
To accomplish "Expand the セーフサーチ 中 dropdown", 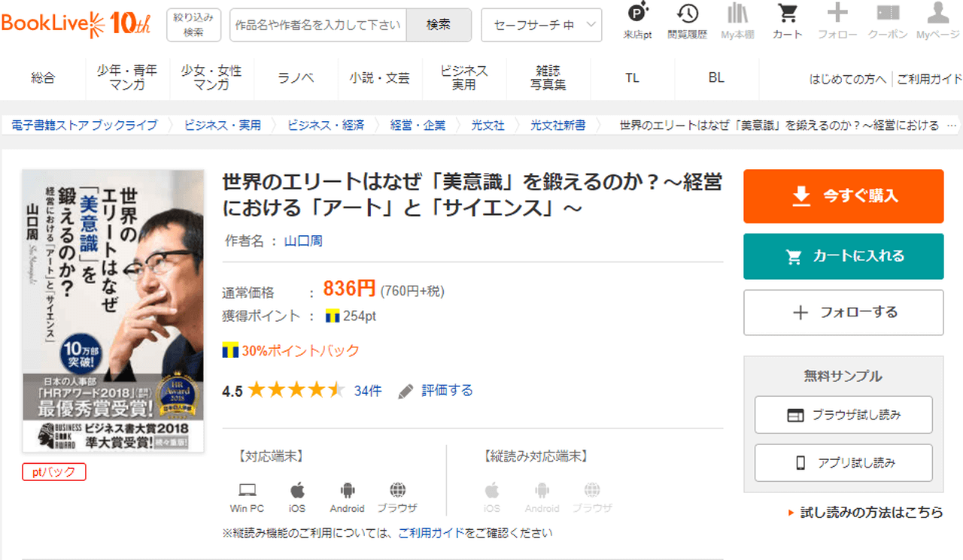I will (541, 25).
